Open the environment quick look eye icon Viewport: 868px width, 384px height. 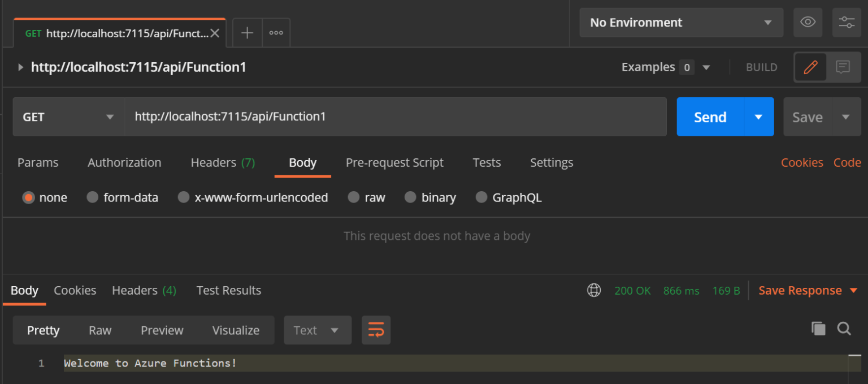click(x=808, y=22)
